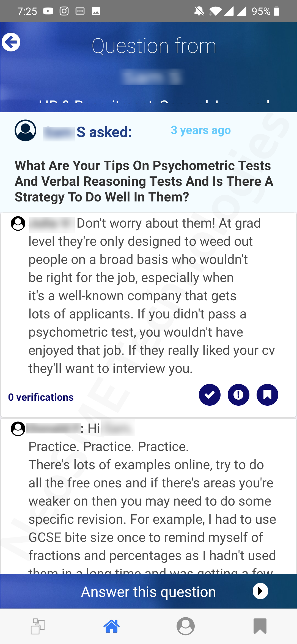Open the 0 verifications link
Image resolution: width=297 pixels, height=644 pixels.
tap(41, 397)
